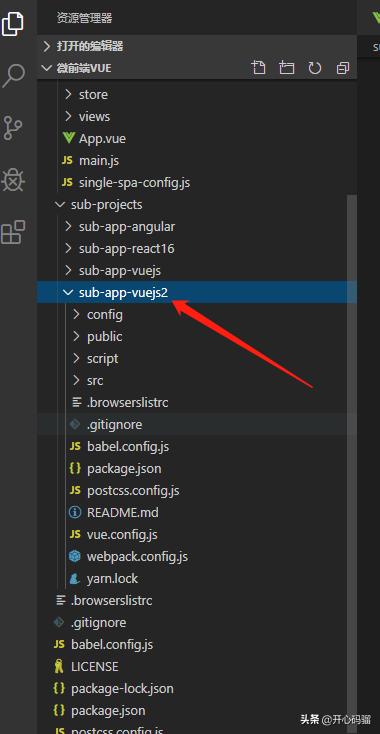Click the New Folder icon in explorer header

(x=286, y=68)
